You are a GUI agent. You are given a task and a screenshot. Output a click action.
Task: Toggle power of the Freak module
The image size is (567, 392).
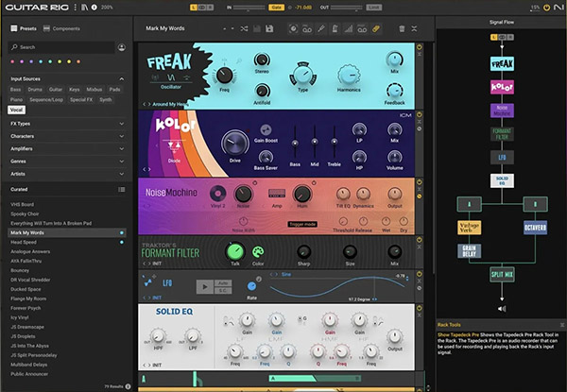tap(421, 46)
